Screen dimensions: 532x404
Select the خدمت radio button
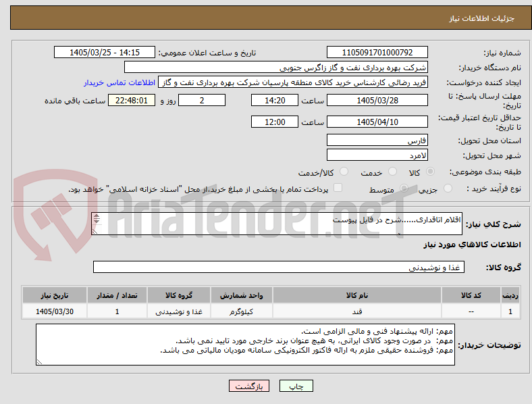[392, 172]
